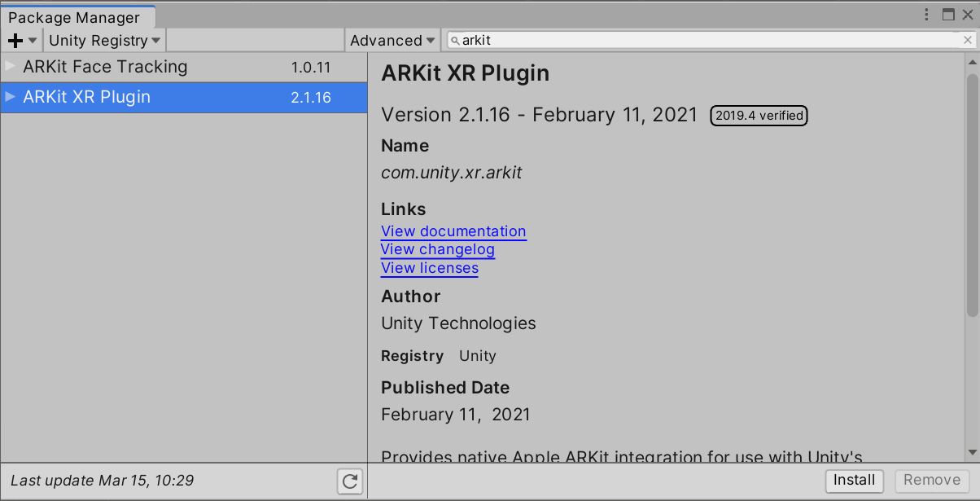
Task: Click the details panel vertical scrollbar
Action: [x=972, y=196]
